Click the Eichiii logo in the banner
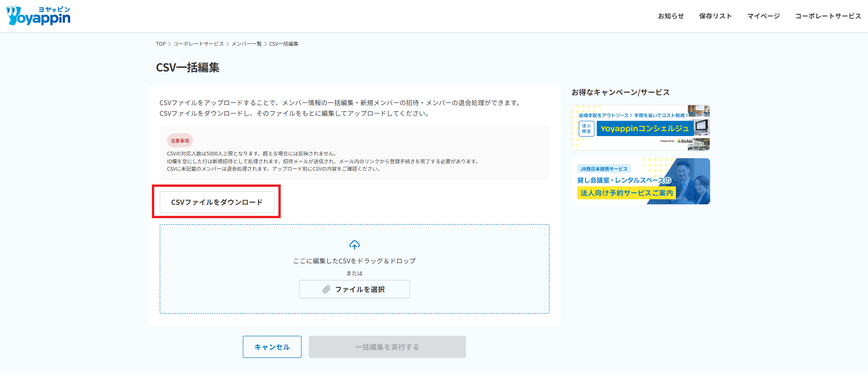868x375 pixels. (686, 141)
